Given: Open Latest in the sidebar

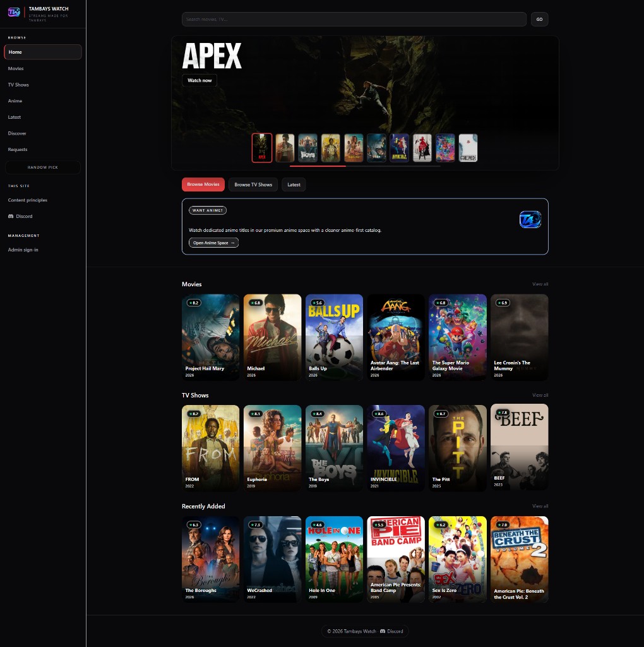Looking at the screenshot, I should tap(15, 117).
